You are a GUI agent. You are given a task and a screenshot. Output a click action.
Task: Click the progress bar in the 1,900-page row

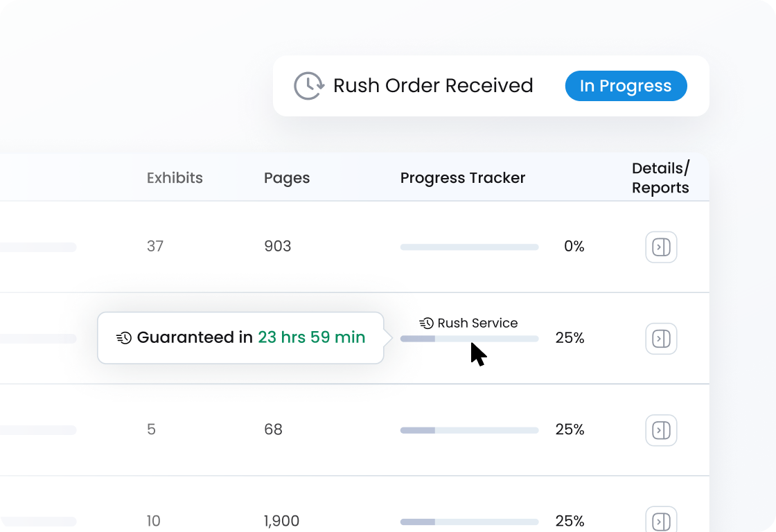click(x=469, y=522)
